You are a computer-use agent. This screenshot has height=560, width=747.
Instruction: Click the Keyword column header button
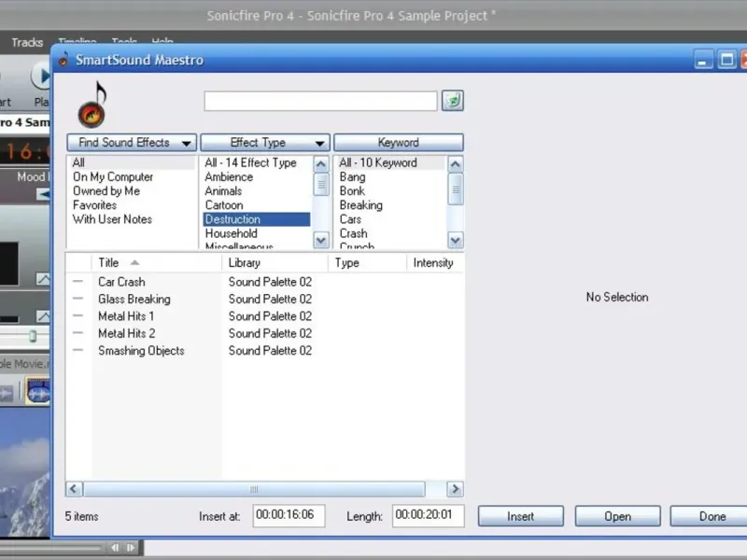[399, 143]
